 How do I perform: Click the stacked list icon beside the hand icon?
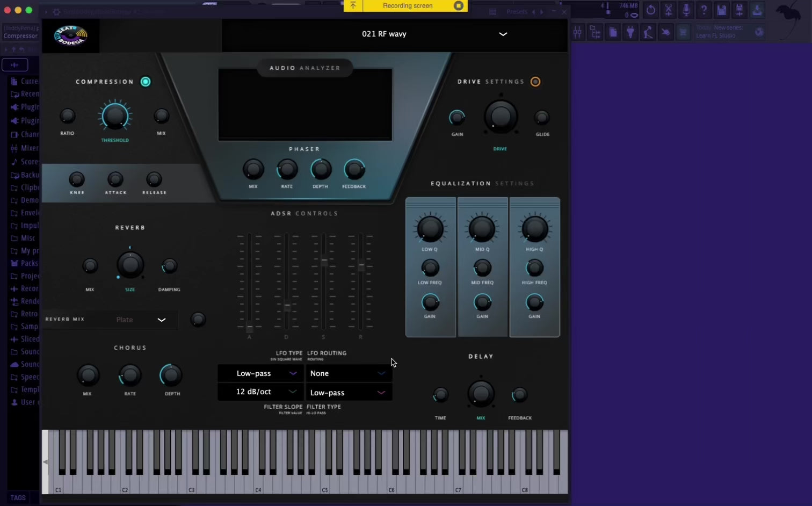point(683,32)
